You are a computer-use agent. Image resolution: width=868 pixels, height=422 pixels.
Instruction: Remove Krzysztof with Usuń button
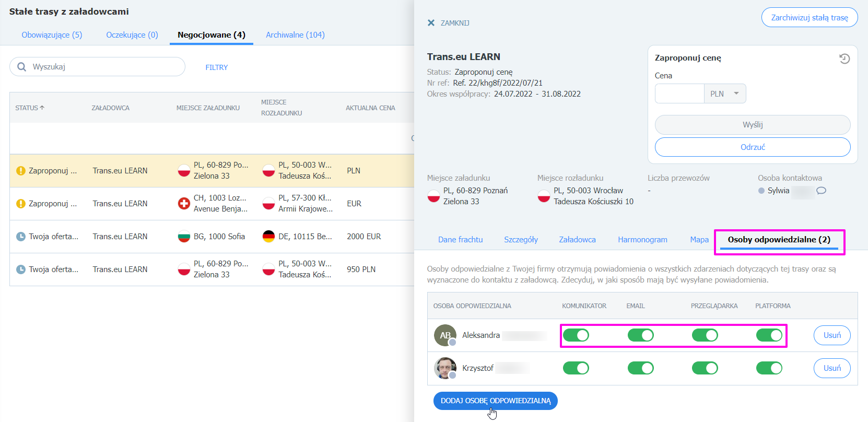tap(832, 368)
